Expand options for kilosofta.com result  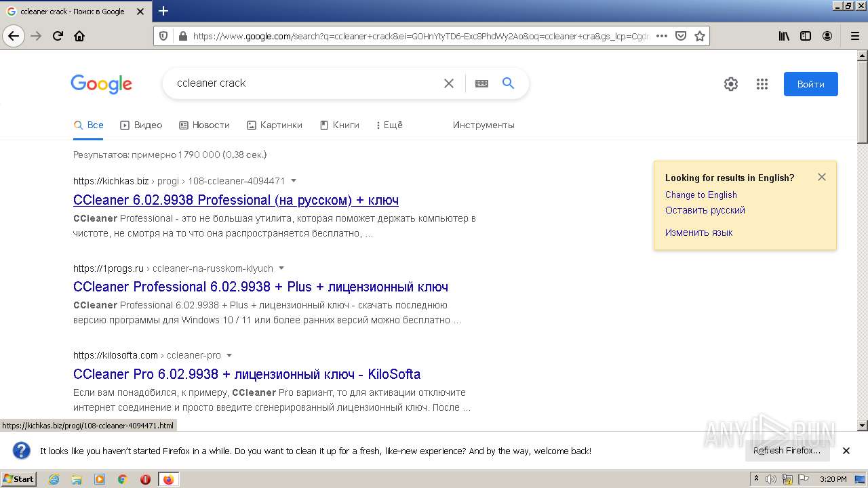tap(229, 355)
